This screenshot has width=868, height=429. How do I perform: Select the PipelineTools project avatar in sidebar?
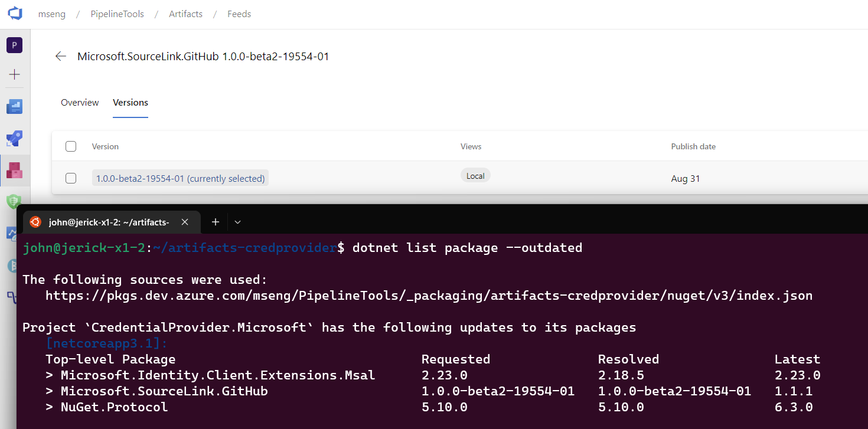tap(14, 44)
